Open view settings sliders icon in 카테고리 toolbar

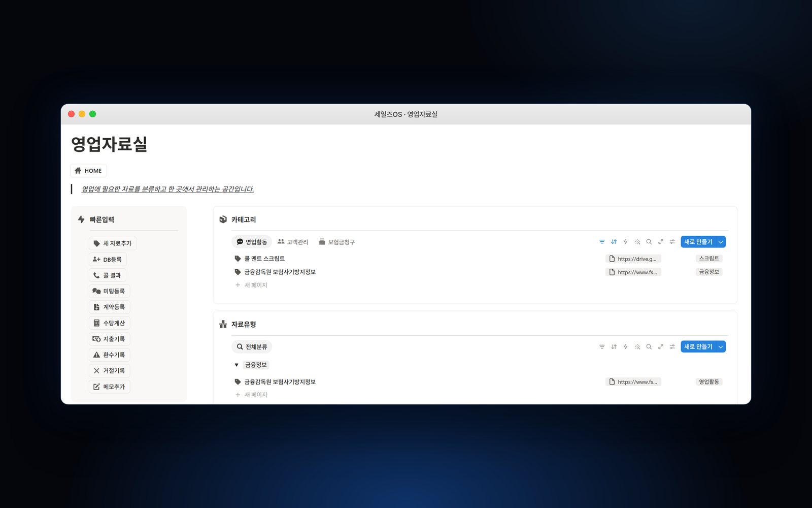[x=672, y=242]
